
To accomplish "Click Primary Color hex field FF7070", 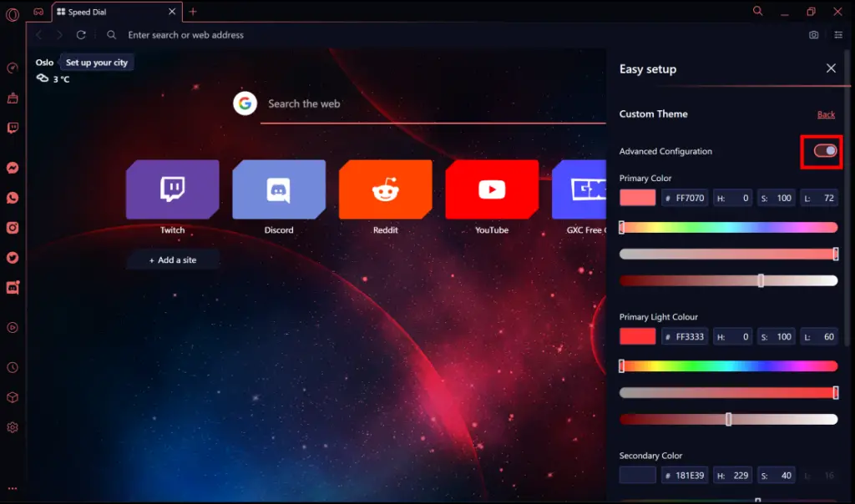I will (685, 198).
